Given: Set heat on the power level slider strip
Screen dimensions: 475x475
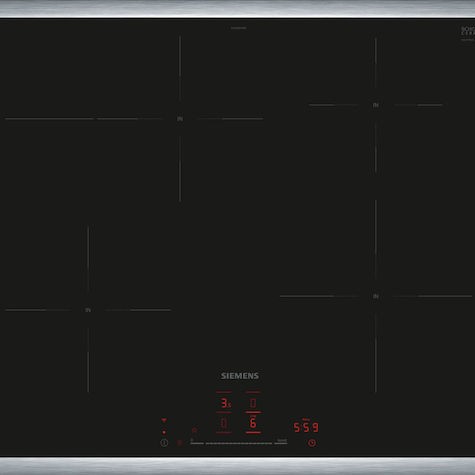Looking at the screenshot, I should point(239,443).
